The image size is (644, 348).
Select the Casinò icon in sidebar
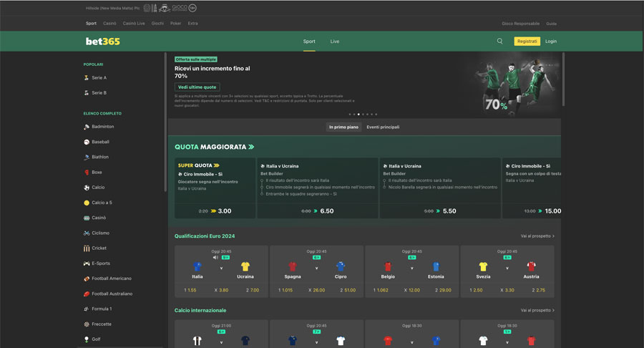[87, 218]
